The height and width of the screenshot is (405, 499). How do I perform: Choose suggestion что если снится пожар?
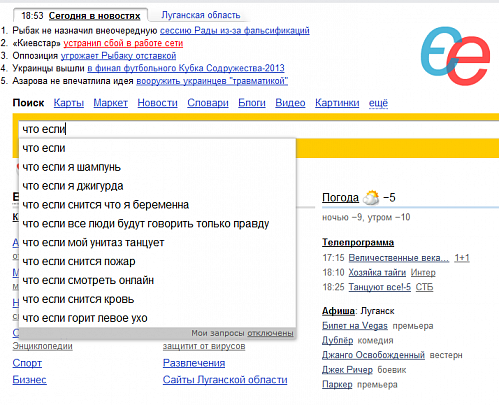[157, 261]
